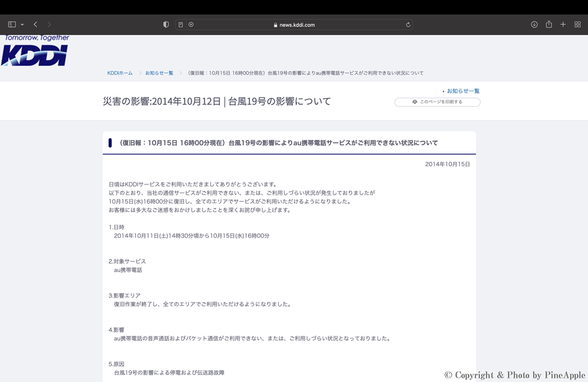
Task: Go back to the previous page
Action: click(x=36, y=25)
